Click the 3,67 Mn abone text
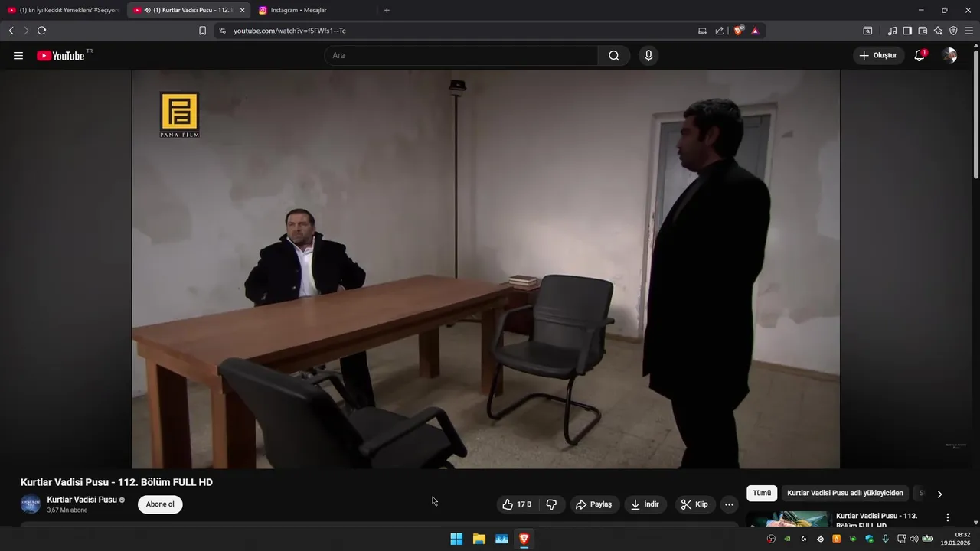The width and height of the screenshot is (980, 551). (x=67, y=510)
